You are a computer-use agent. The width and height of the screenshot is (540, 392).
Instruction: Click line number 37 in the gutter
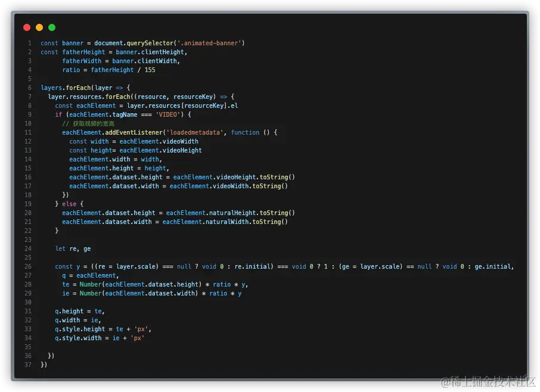pos(28,365)
